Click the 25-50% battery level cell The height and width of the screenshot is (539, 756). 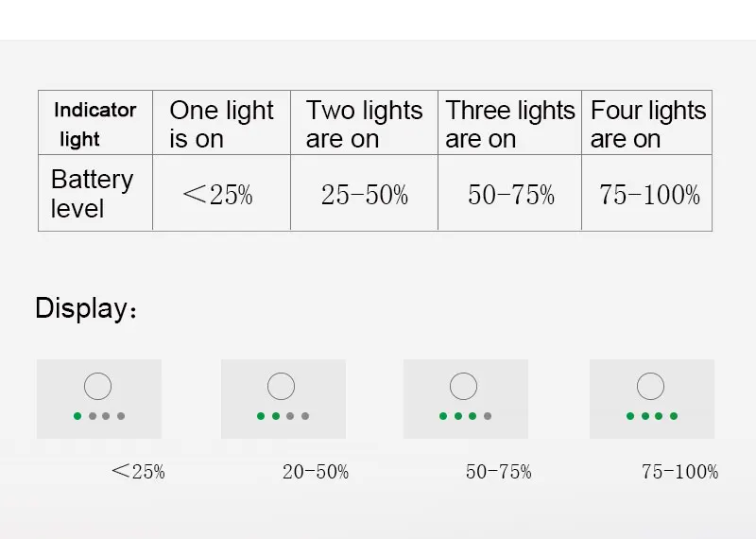click(365, 193)
